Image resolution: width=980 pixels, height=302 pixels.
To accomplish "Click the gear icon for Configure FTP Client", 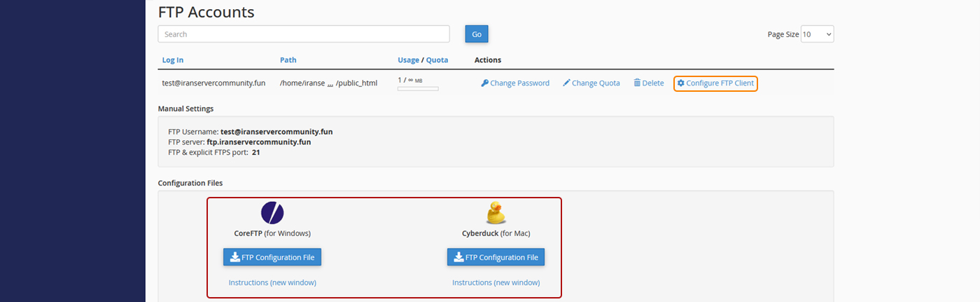I will point(680,83).
